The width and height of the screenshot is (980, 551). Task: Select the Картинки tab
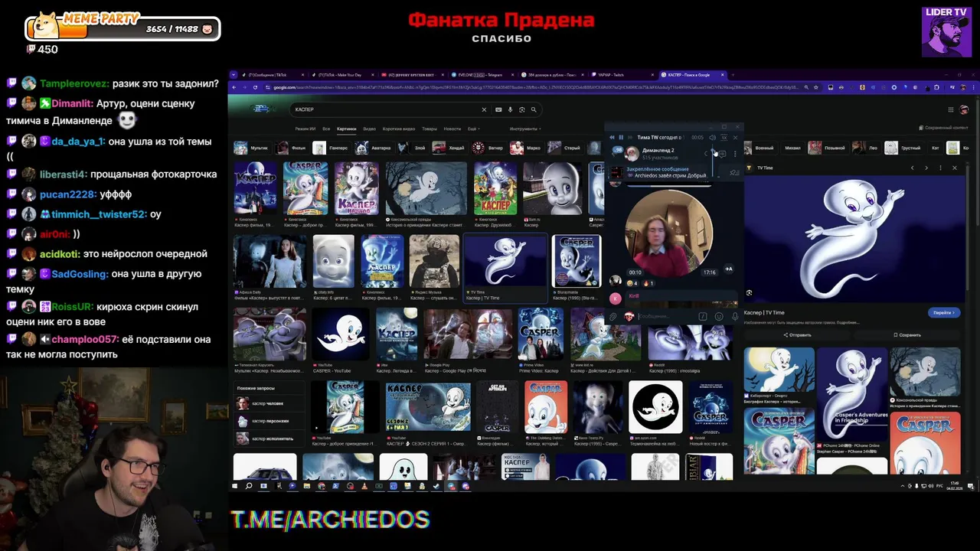tap(347, 129)
